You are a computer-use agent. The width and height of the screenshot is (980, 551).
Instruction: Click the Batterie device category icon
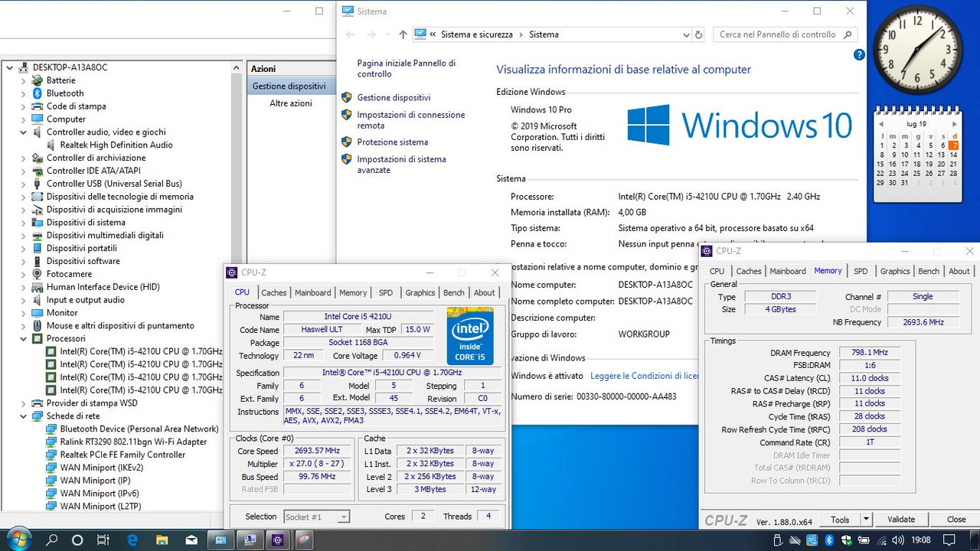pos(37,80)
